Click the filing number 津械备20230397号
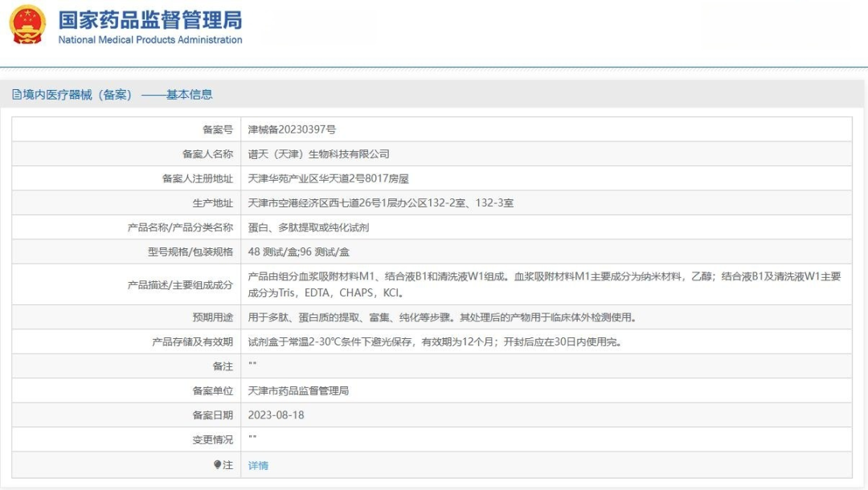Image resolution: width=868 pixels, height=490 pixels. [292, 129]
